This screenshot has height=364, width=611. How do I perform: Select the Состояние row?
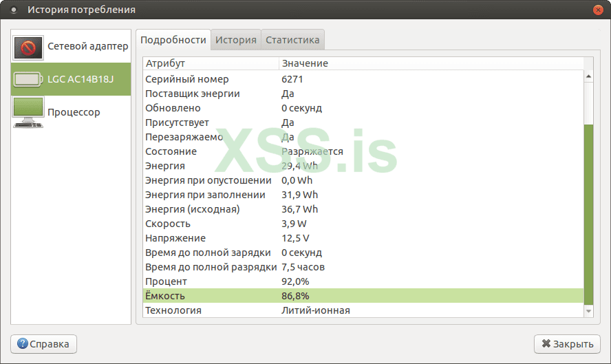click(x=363, y=151)
